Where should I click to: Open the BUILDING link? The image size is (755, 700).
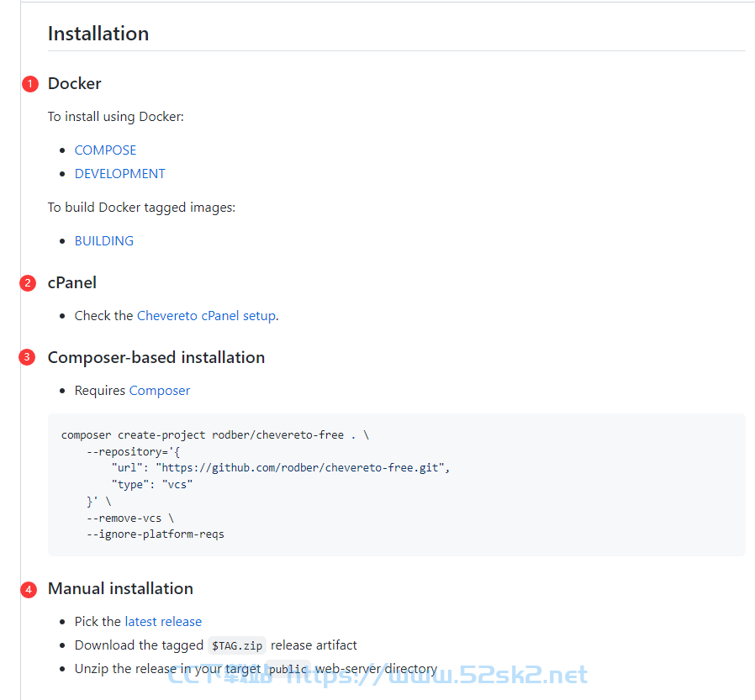[x=104, y=240]
